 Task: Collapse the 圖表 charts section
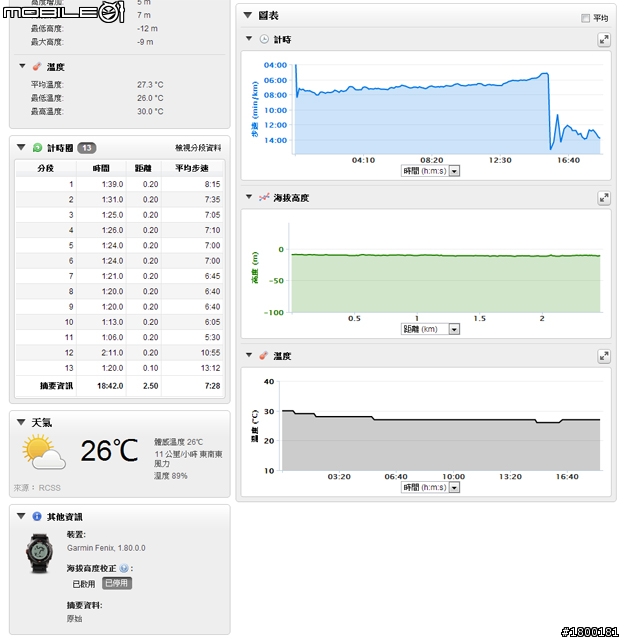pyautogui.click(x=247, y=16)
